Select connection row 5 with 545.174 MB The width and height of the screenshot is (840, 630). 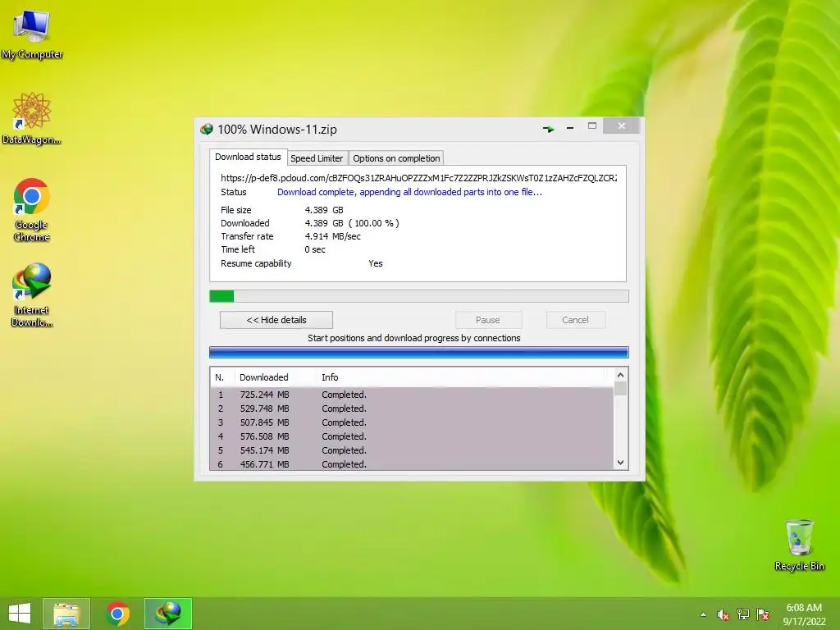(x=412, y=450)
